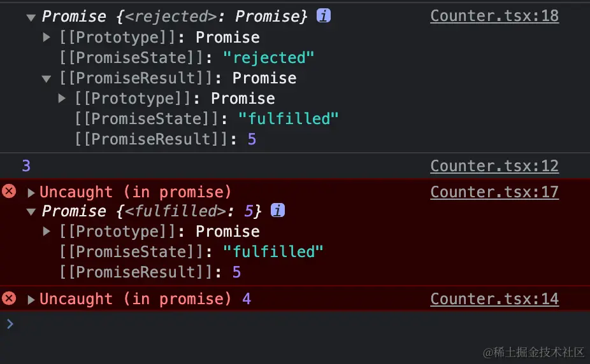Screen dimensions: 590x364
Task: Expand first Uncaught (in promise) stack
Action: [31, 192]
